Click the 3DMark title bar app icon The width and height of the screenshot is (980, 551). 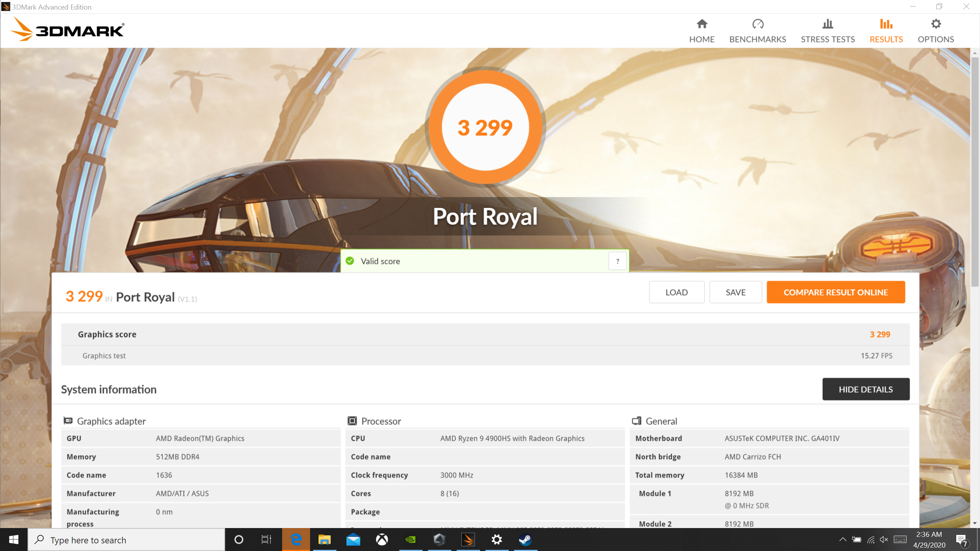[x=5, y=7]
